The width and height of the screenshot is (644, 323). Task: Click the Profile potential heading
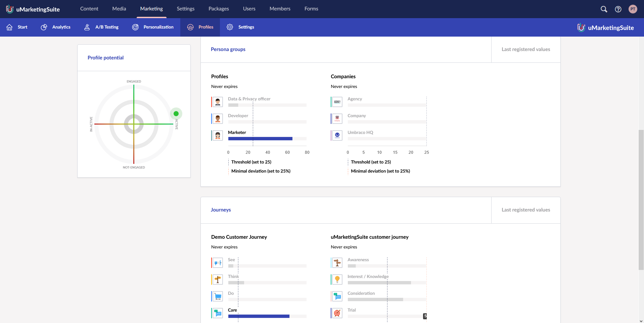[x=105, y=58]
